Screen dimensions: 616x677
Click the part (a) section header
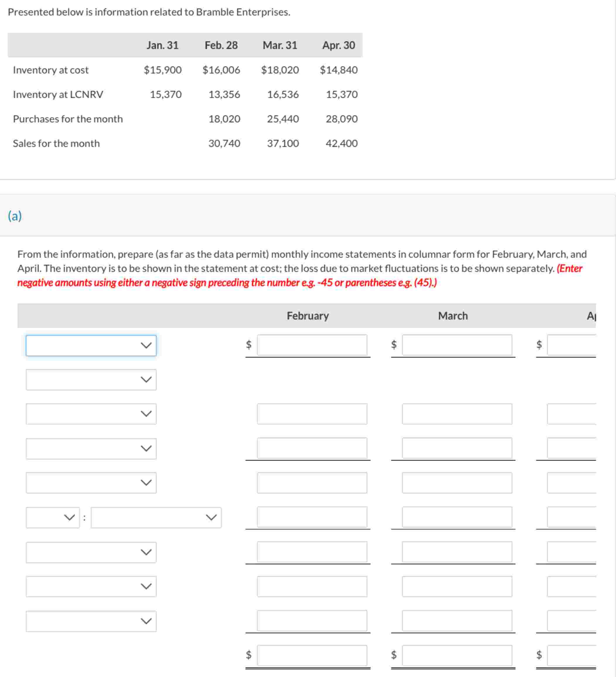15,216
